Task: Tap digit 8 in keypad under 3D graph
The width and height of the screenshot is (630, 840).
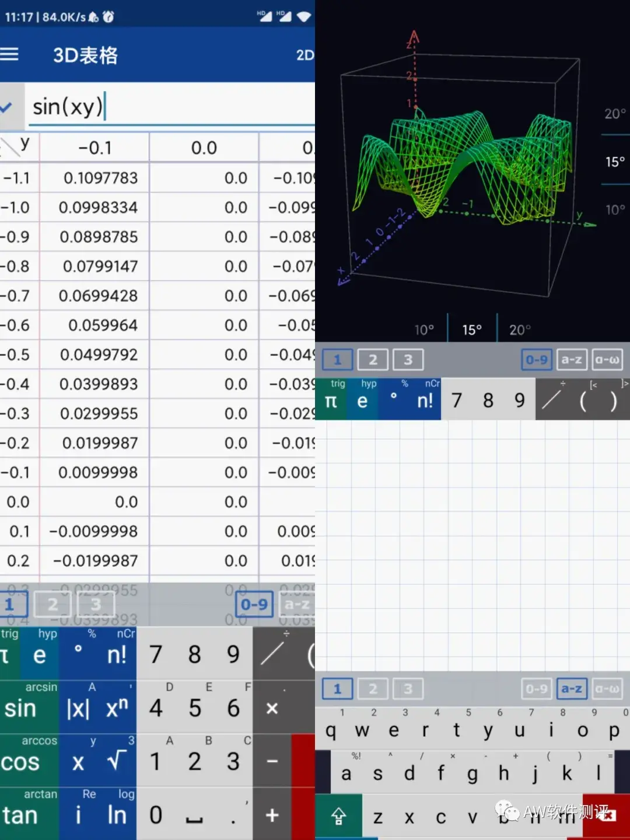Action: point(488,400)
